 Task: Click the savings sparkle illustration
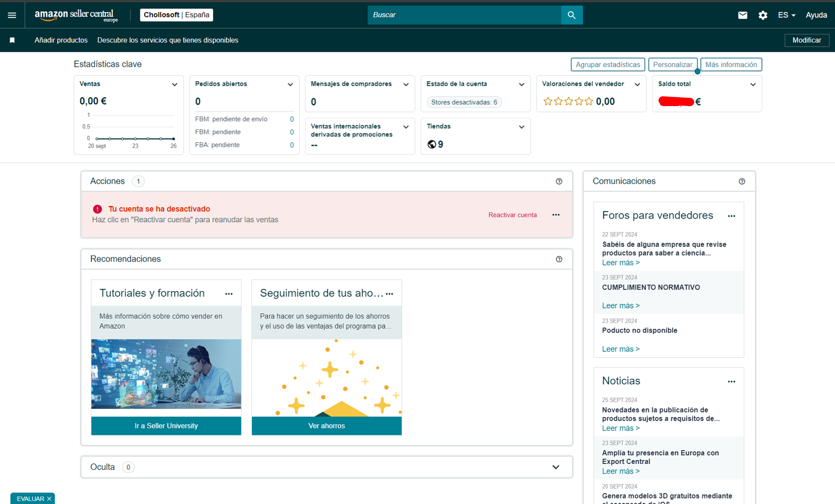pyautogui.click(x=327, y=378)
